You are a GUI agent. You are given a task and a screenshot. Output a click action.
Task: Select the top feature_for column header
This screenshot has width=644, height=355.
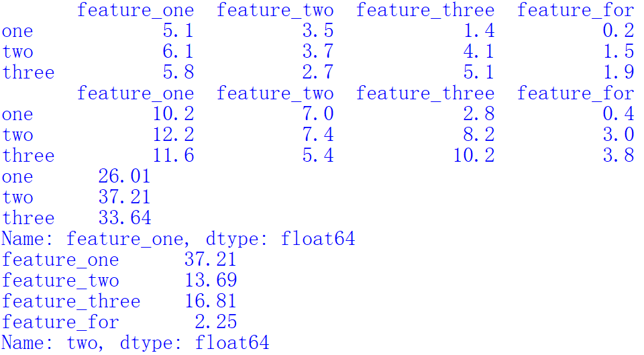[576, 10]
